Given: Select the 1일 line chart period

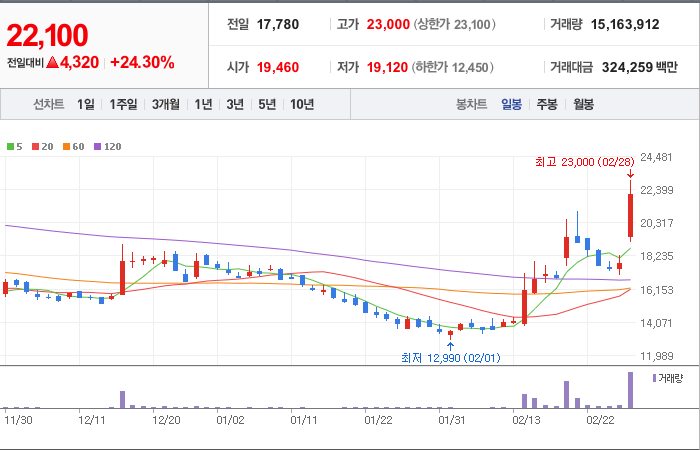Looking at the screenshot, I should coord(86,104).
